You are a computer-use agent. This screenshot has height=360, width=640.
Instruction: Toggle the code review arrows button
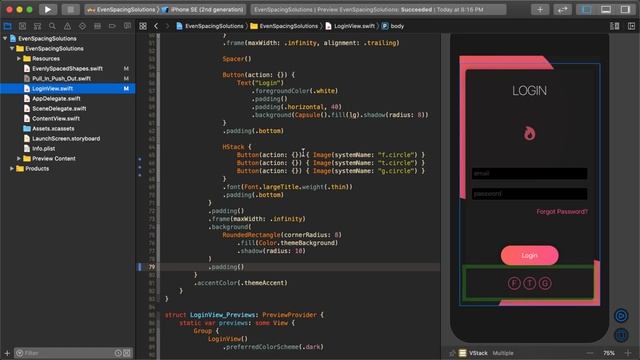tap(562, 9)
